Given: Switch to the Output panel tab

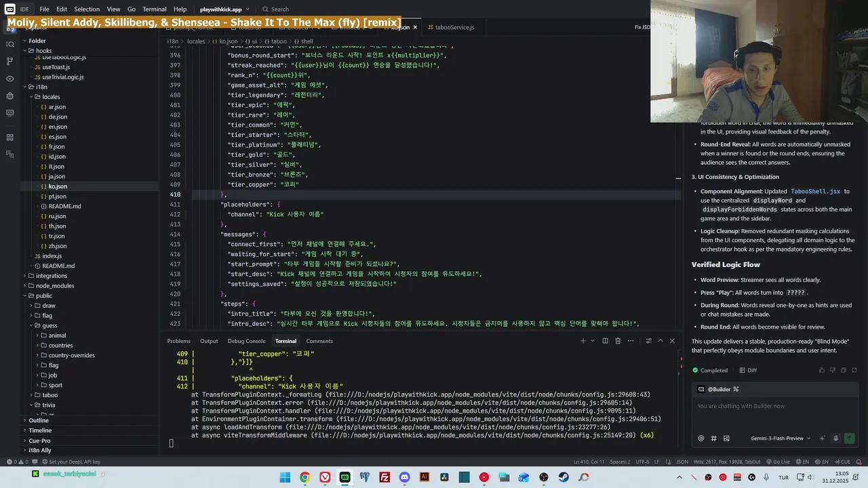Looking at the screenshot, I should [x=209, y=341].
